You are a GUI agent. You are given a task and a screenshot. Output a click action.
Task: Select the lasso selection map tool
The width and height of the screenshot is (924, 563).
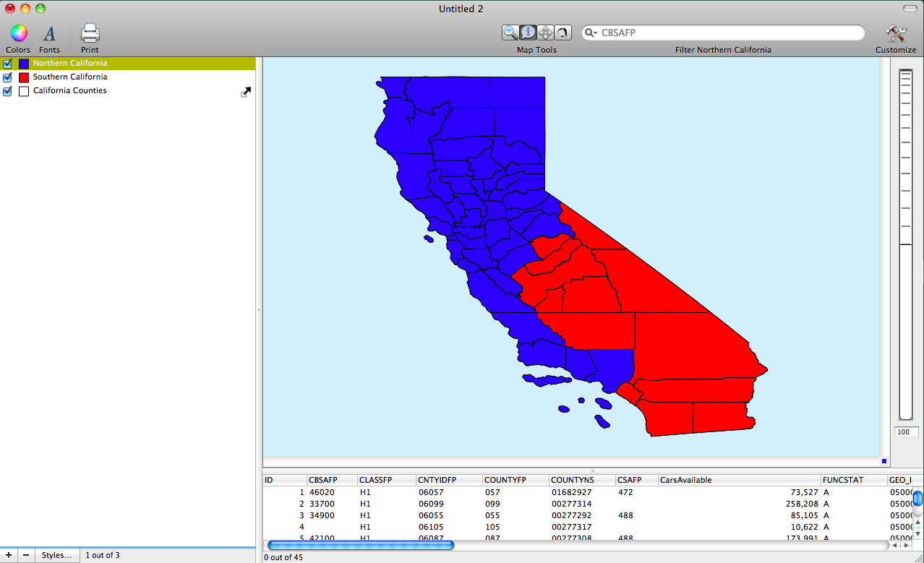[562, 33]
